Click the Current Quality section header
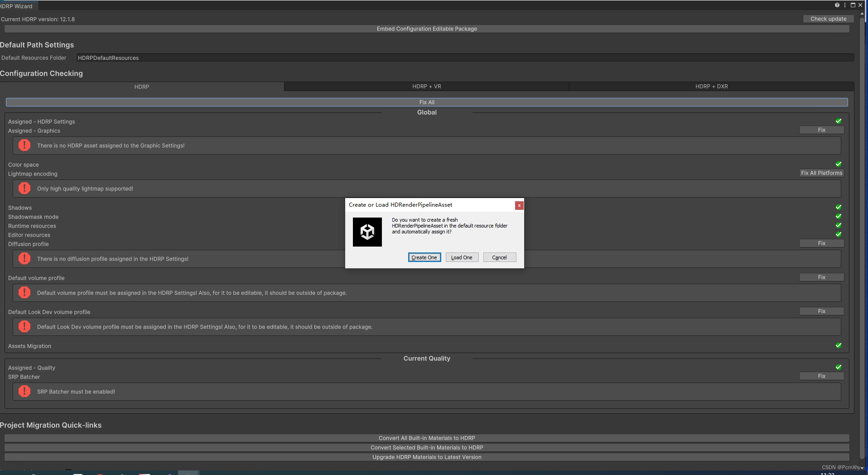Screen dimensions: 868x475 427,358
